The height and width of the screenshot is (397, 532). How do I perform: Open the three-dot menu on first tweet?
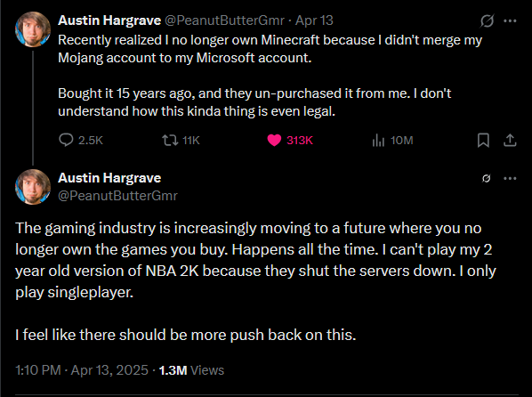(510, 20)
